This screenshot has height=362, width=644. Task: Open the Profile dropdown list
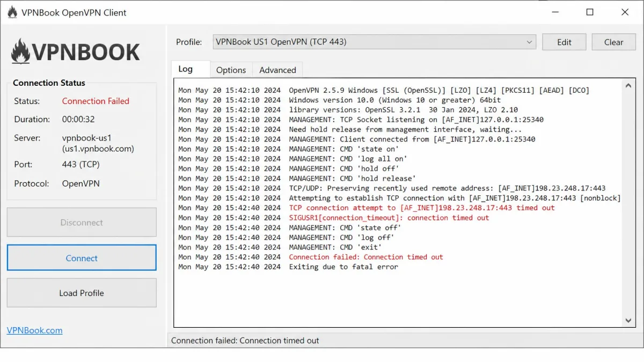click(374, 42)
